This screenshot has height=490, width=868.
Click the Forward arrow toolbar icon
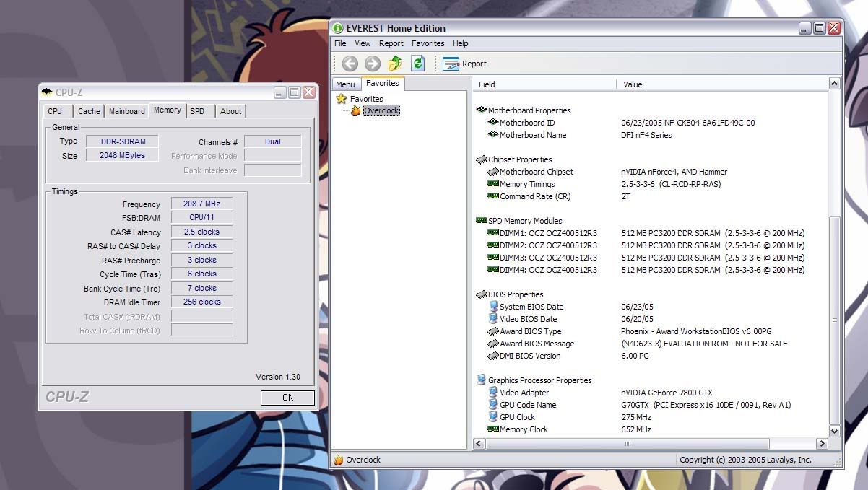373,64
